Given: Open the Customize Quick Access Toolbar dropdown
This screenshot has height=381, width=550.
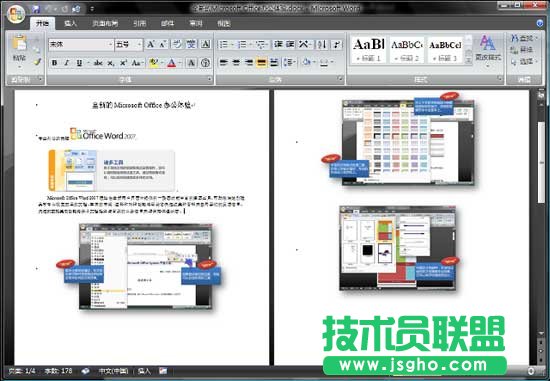Looking at the screenshot, I should [92, 9].
